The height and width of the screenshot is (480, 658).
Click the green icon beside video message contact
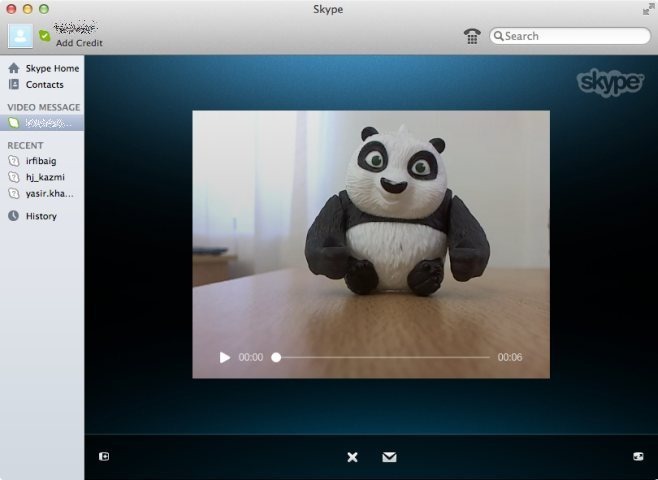14,123
